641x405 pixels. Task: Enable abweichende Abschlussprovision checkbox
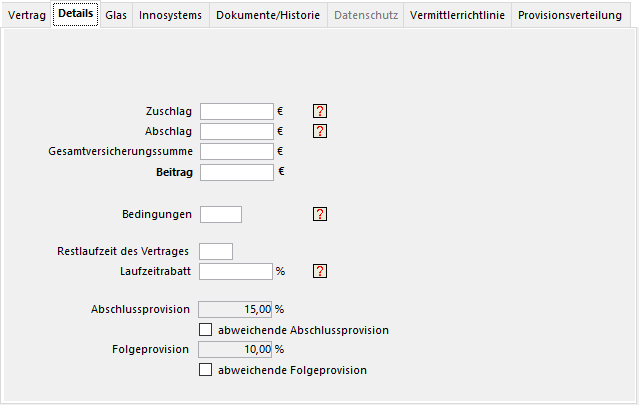(206, 329)
